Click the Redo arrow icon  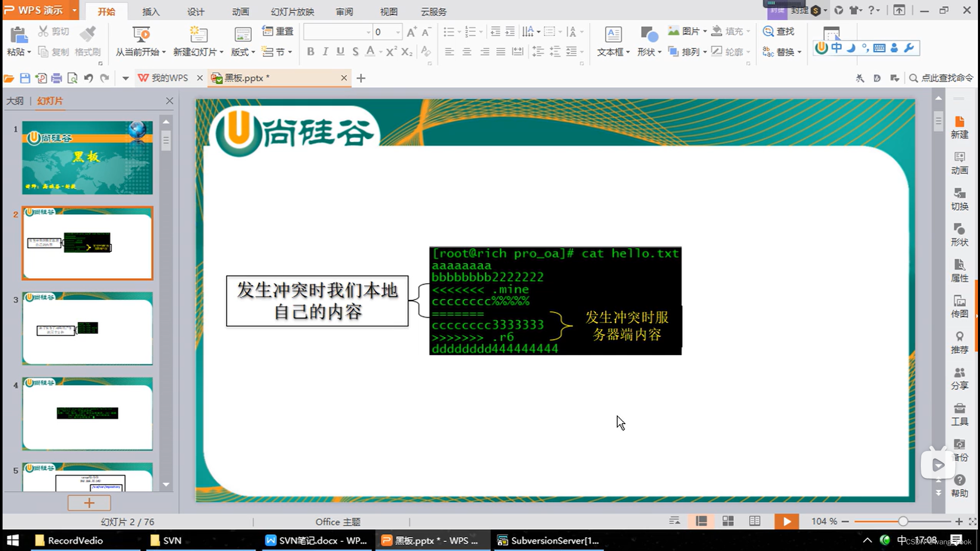(x=105, y=78)
